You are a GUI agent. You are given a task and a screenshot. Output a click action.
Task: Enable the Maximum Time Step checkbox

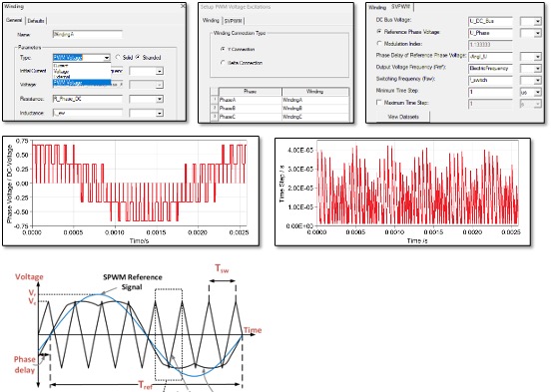click(379, 103)
